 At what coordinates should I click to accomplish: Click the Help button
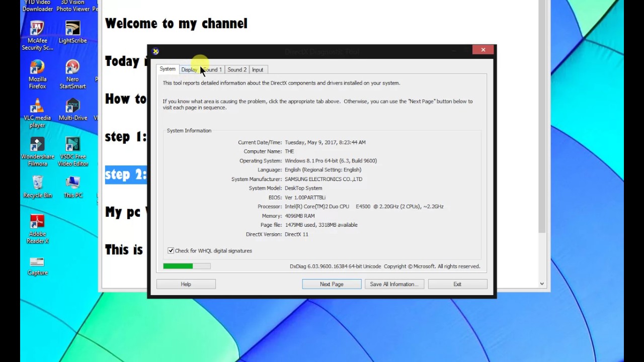click(186, 284)
